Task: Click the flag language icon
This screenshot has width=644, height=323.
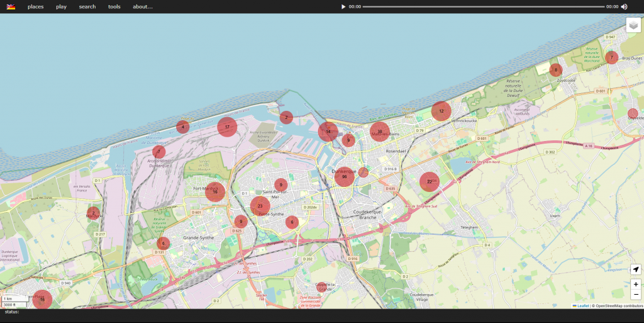Action: tap(11, 6)
